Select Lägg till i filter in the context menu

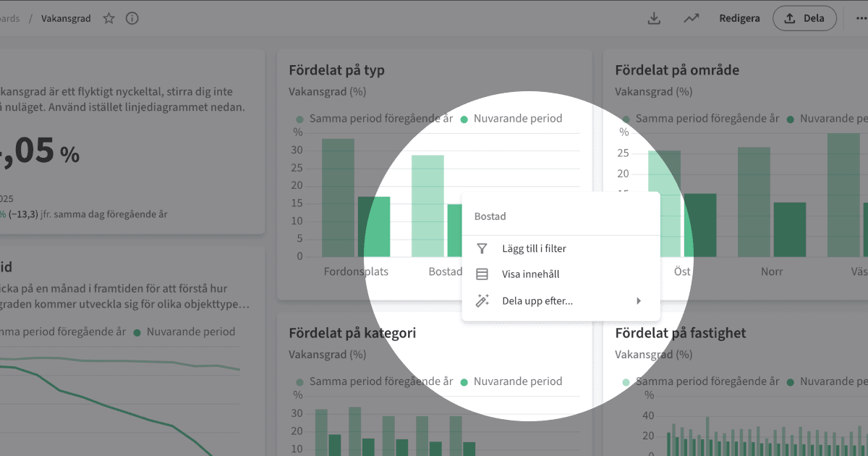pos(533,248)
